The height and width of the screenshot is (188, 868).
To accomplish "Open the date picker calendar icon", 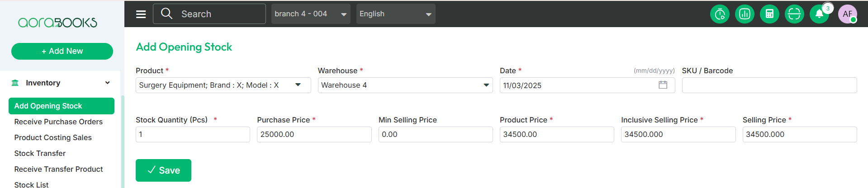I will coord(663,85).
